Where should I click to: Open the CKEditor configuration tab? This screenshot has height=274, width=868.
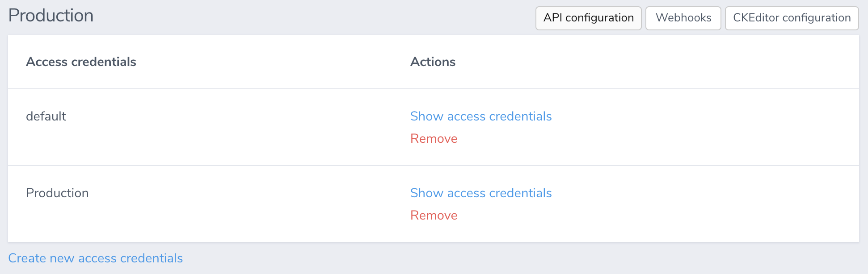[792, 18]
